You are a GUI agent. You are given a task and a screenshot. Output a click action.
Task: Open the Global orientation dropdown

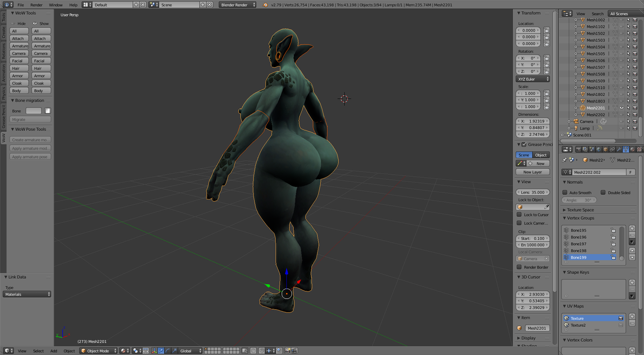190,351
